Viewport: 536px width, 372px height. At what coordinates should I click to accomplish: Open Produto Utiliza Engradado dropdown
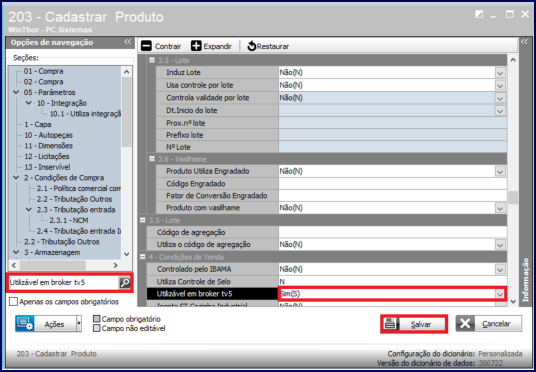pos(500,172)
